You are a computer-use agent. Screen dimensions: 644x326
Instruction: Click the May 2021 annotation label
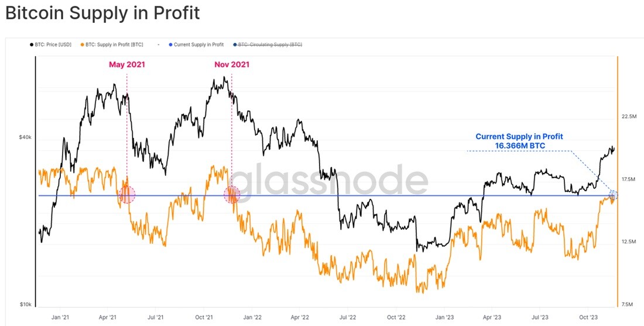tap(127, 64)
